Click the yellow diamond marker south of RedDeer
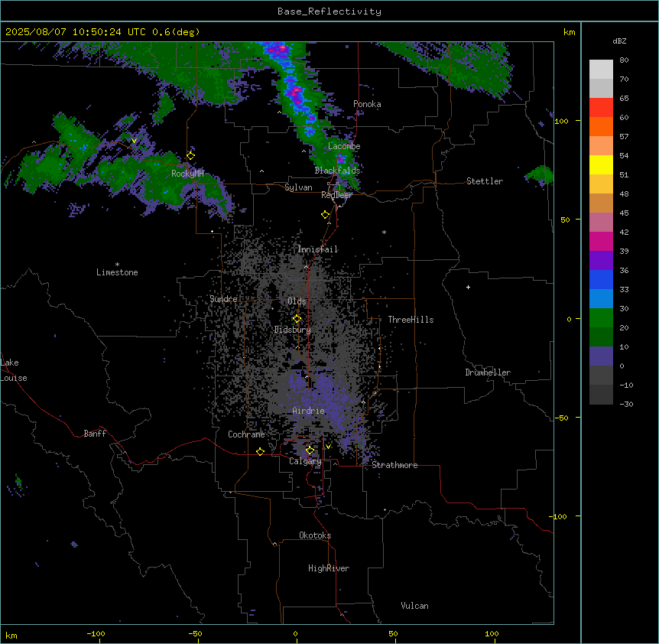659x644 pixels. click(326, 215)
